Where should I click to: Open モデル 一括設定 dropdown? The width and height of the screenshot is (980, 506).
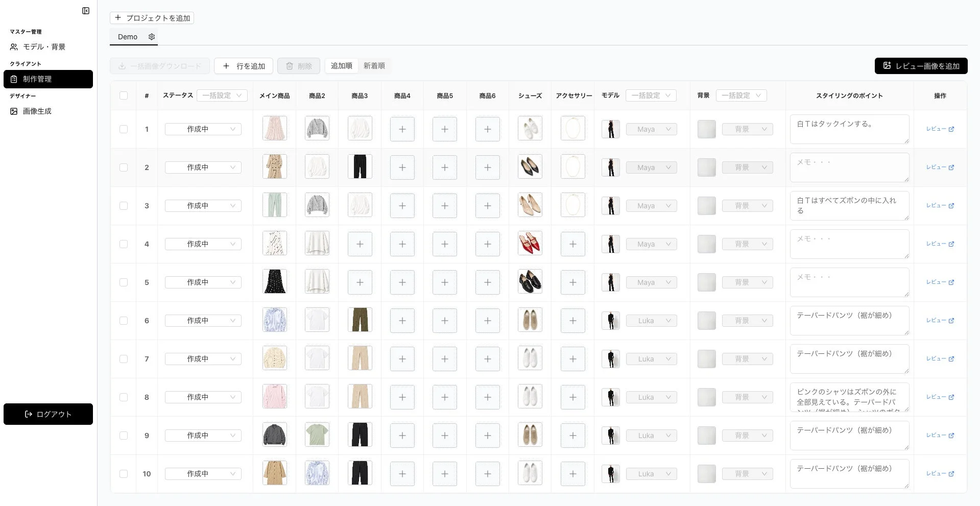[651, 95]
